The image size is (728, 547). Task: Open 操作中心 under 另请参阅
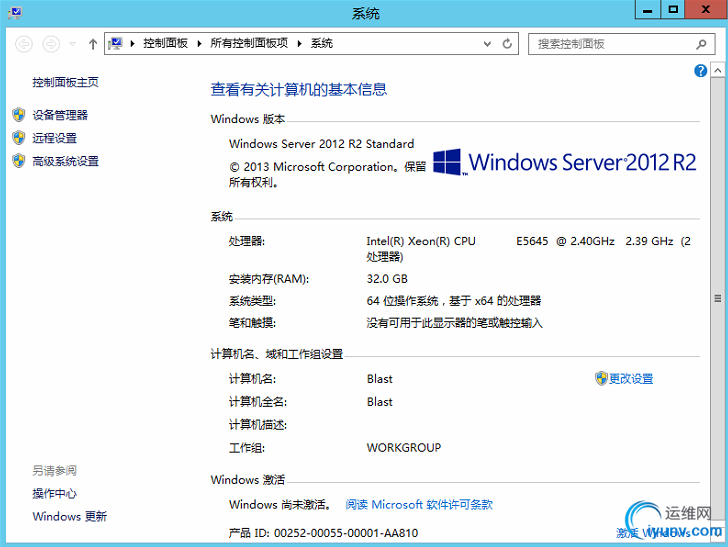pyautogui.click(x=54, y=493)
